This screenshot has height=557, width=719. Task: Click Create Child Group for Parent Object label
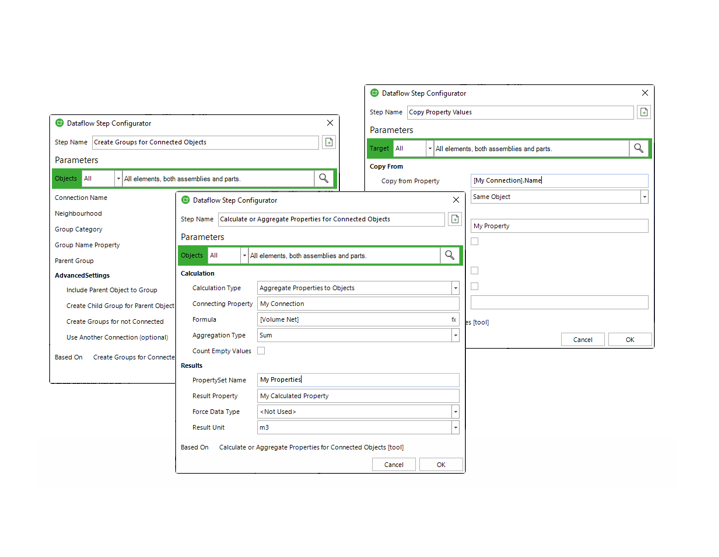(120, 306)
